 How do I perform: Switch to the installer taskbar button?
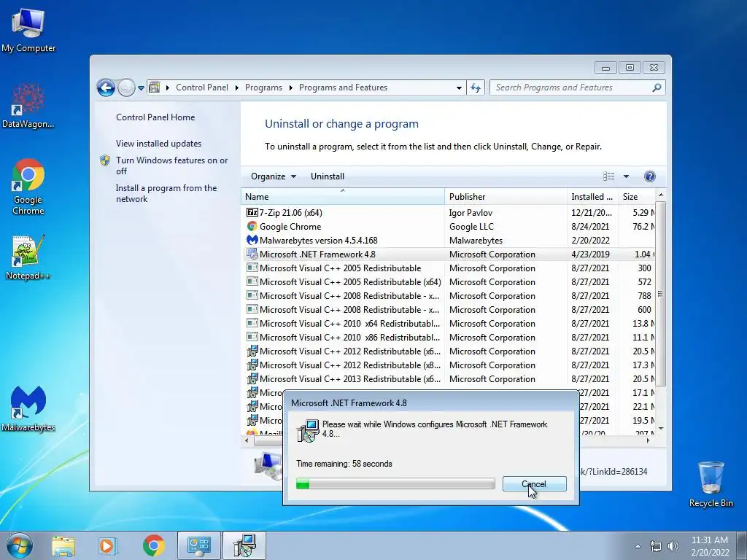pos(244,545)
